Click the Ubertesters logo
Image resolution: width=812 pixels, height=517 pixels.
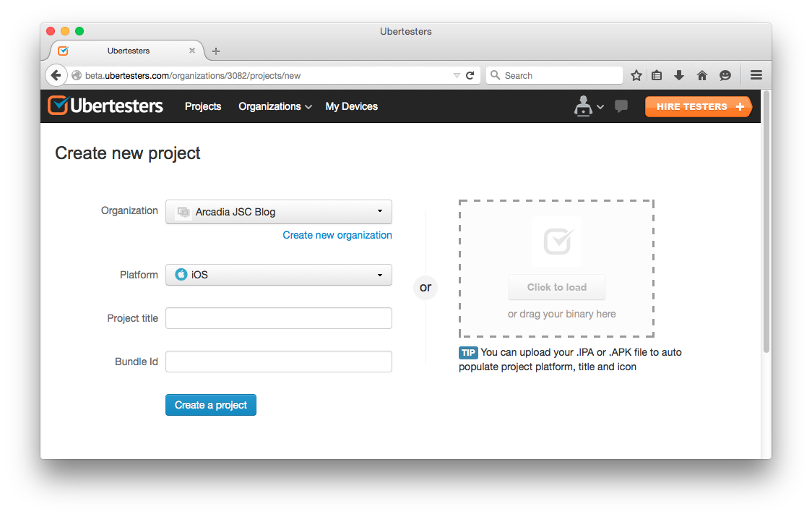point(105,106)
